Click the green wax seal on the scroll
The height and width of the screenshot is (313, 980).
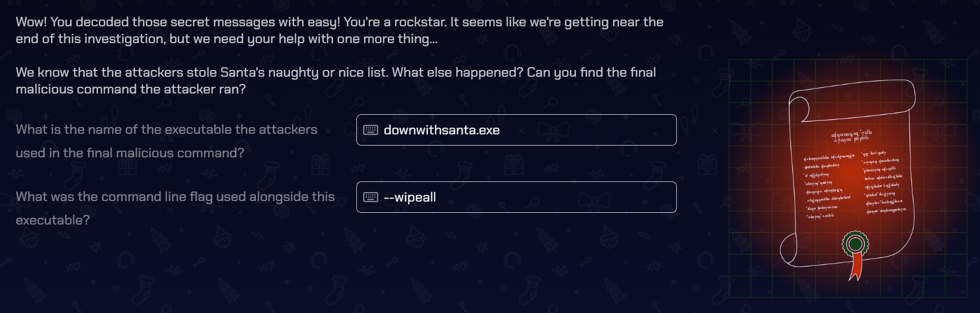[x=855, y=244]
